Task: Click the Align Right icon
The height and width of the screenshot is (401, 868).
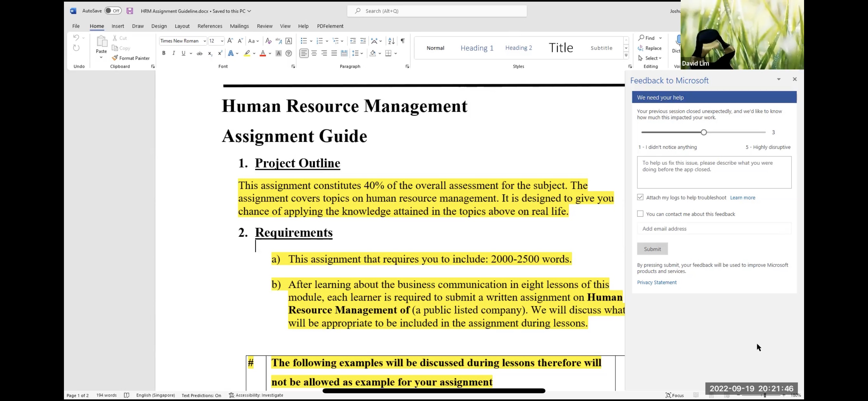Action: coord(324,53)
